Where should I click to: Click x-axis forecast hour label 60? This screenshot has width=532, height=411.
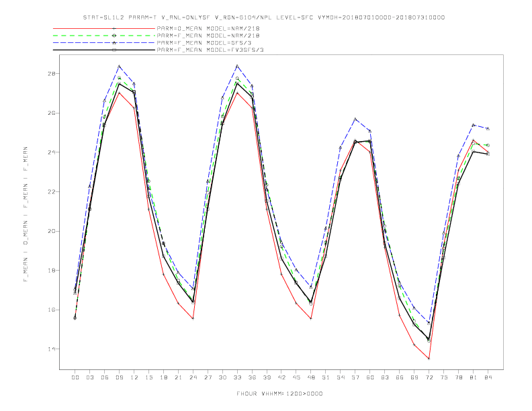click(370, 377)
